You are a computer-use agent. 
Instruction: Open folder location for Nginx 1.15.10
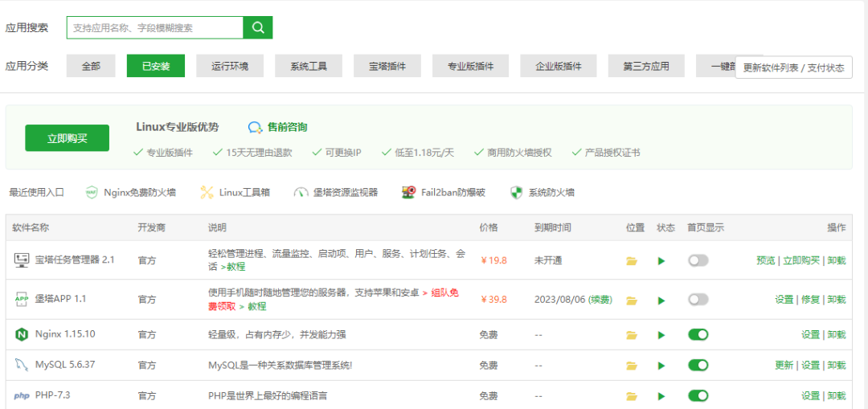[x=632, y=335]
